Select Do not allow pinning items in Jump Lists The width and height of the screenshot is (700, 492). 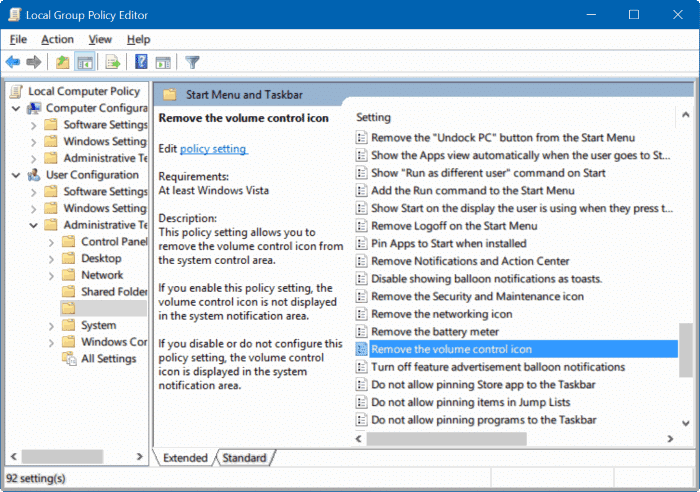tap(471, 402)
